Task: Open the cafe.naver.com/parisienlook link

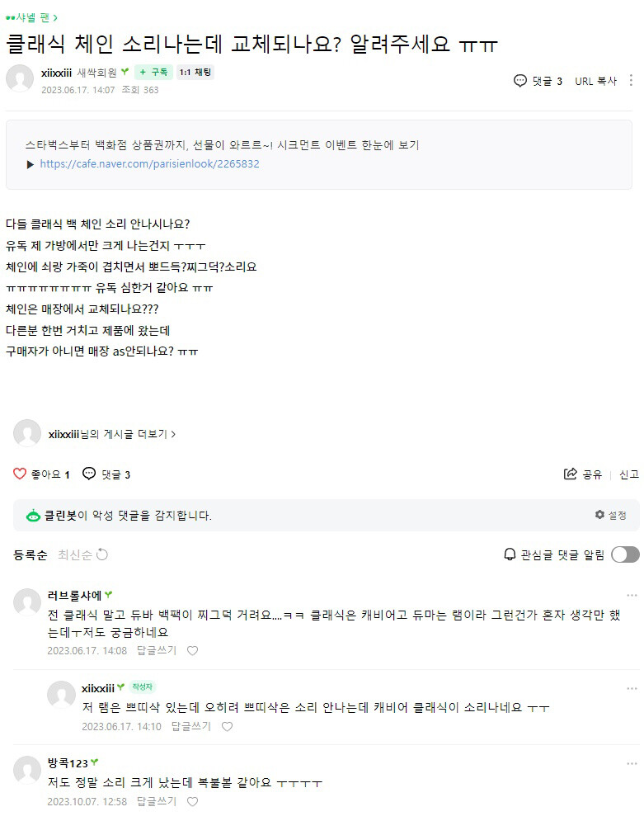Action: click(x=149, y=164)
